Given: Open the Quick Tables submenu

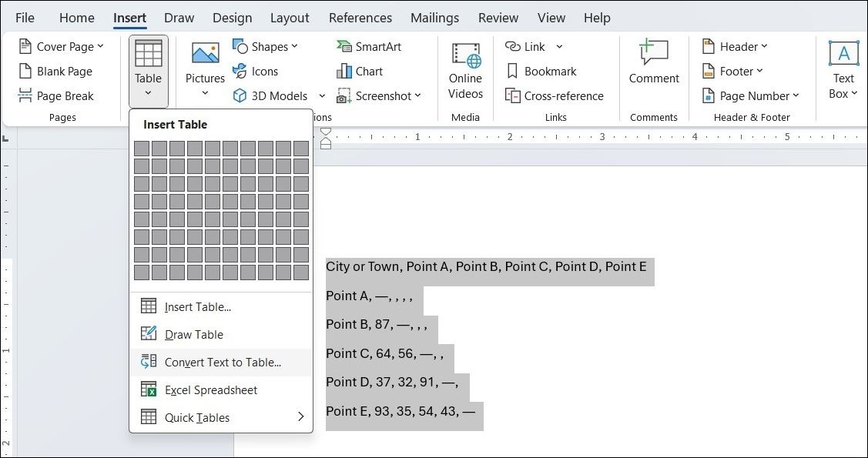Looking at the screenshot, I should [221, 418].
